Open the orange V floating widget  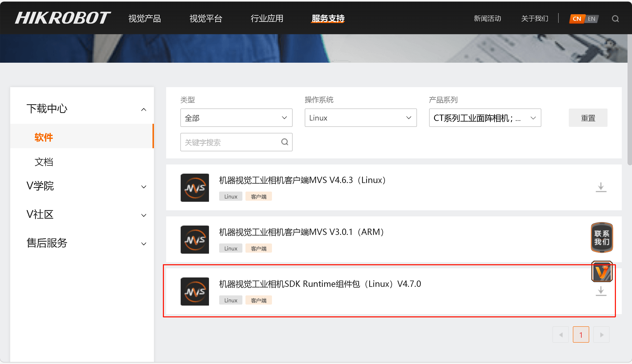[x=602, y=272]
